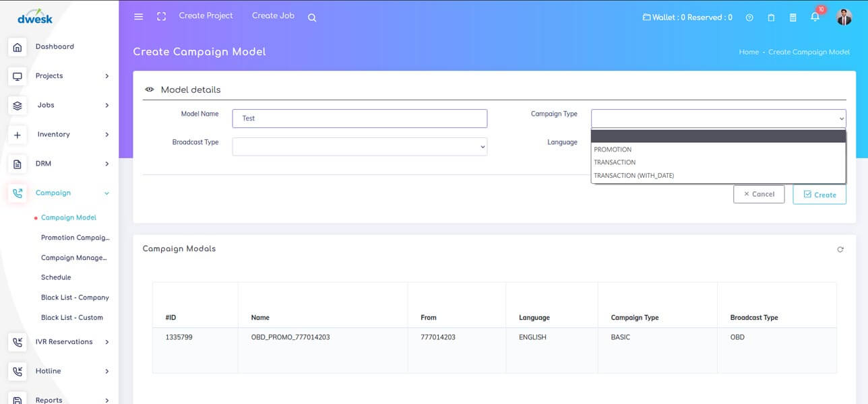868x404 pixels.
Task: Open Schedule under Campaign
Action: pyautogui.click(x=56, y=277)
